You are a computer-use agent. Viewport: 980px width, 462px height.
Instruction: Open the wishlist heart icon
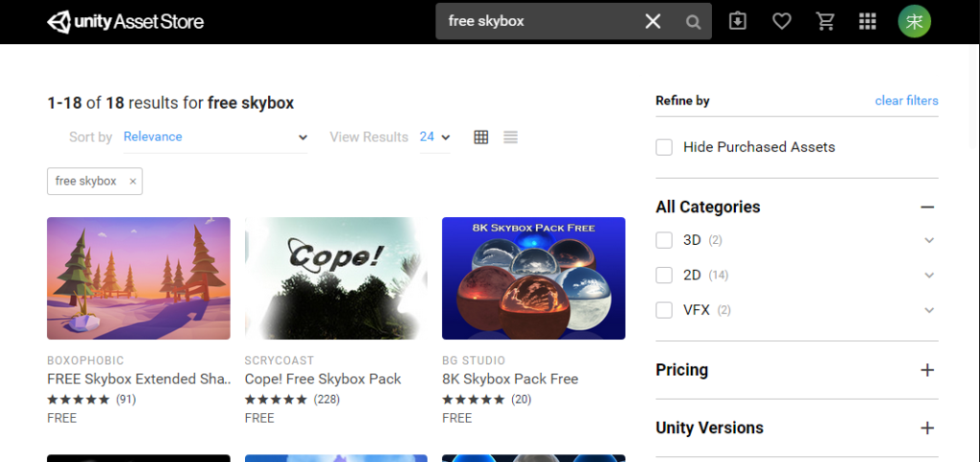point(782,21)
